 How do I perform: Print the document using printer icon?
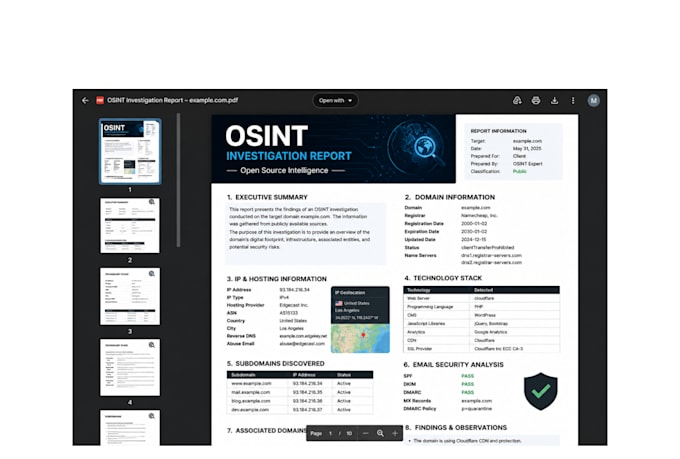536,101
